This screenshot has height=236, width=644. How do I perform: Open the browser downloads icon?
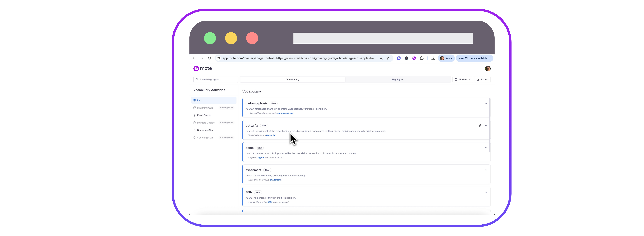click(x=433, y=58)
